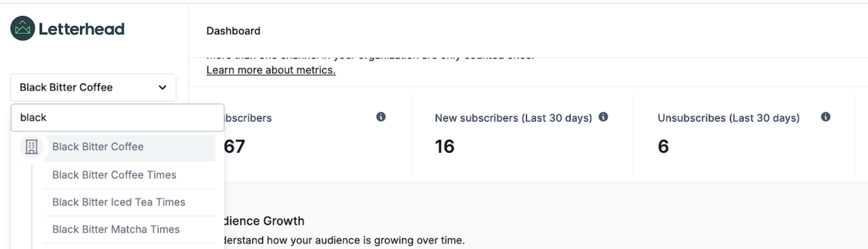Choose Black Bitter Coffee Times channel
Screen dimensions: 868x249
click(129, 175)
